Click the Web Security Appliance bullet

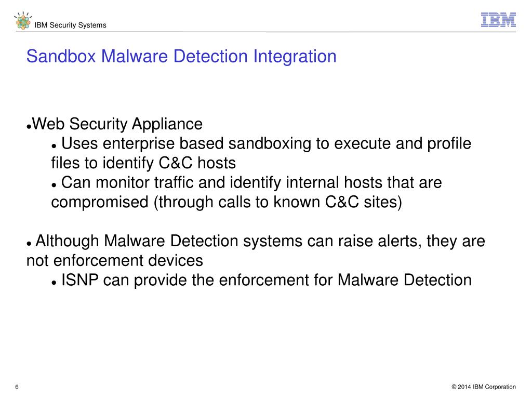117,124
